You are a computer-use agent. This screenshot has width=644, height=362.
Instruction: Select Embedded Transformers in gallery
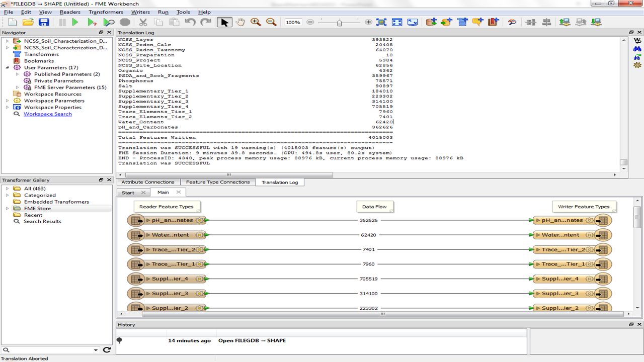point(56,202)
